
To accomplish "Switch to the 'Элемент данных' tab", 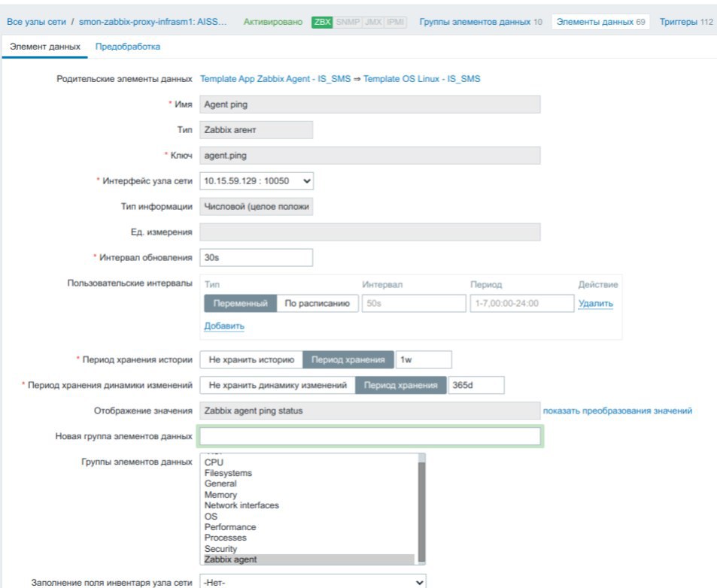I will 45,47.
